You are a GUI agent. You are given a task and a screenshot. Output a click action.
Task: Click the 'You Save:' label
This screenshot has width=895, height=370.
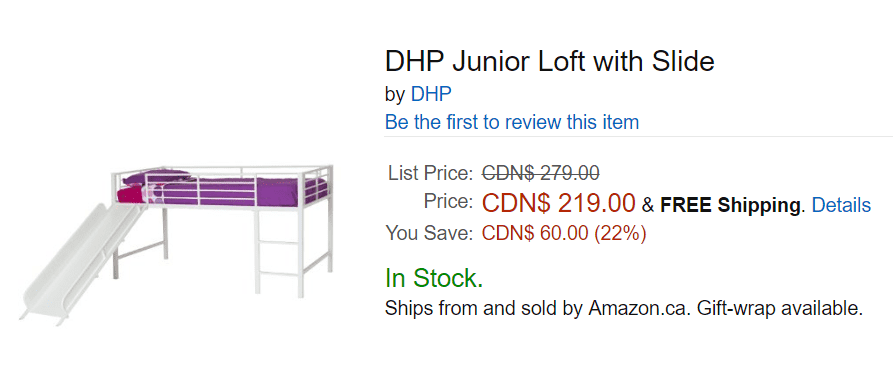[429, 234]
